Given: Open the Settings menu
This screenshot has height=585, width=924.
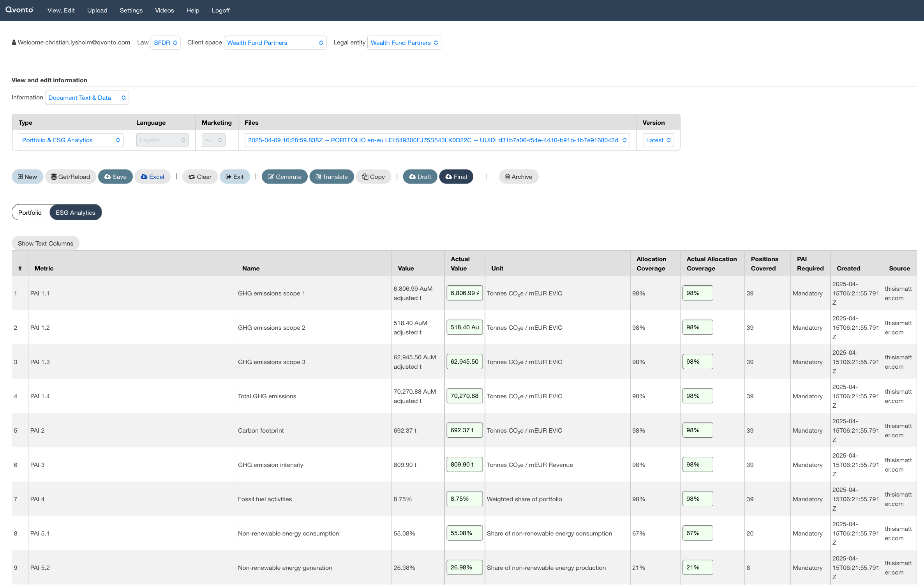Looking at the screenshot, I should (x=131, y=11).
